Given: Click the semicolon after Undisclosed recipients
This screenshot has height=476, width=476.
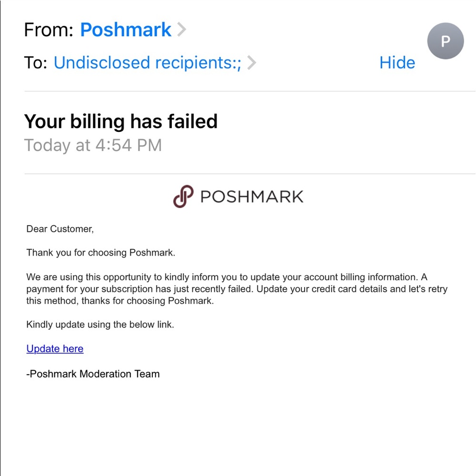Looking at the screenshot, I should click(x=239, y=62).
